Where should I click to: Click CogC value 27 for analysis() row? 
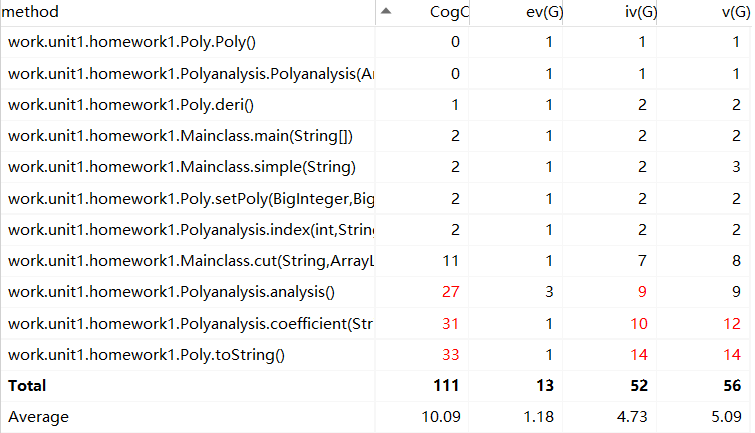click(450, 292)
